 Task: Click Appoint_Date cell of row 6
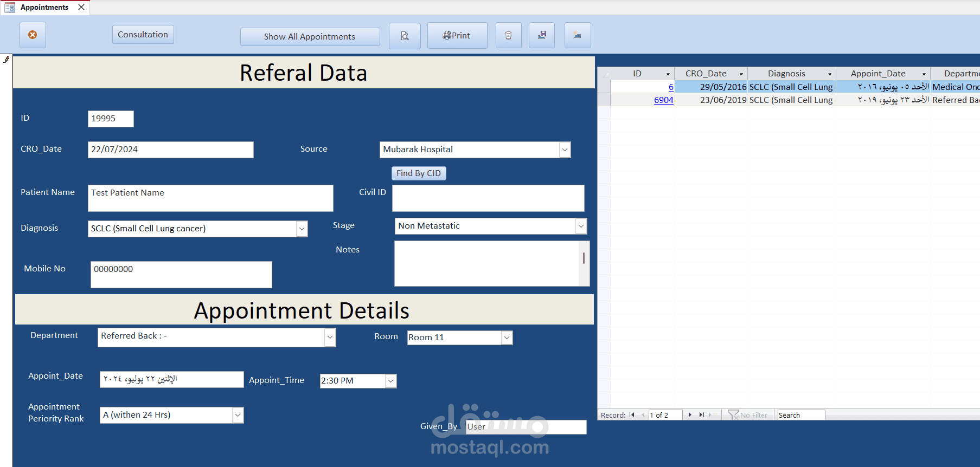[883, 87]
